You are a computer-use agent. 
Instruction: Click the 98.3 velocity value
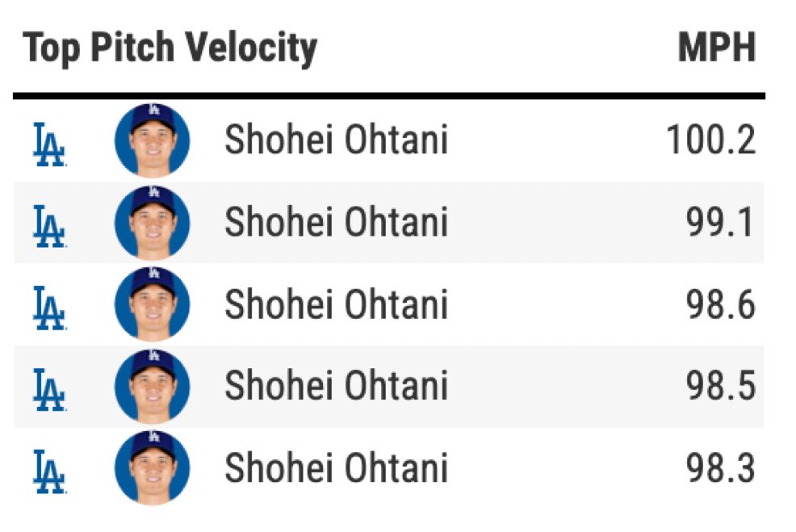pyautogui.click(x=721, y=467)
